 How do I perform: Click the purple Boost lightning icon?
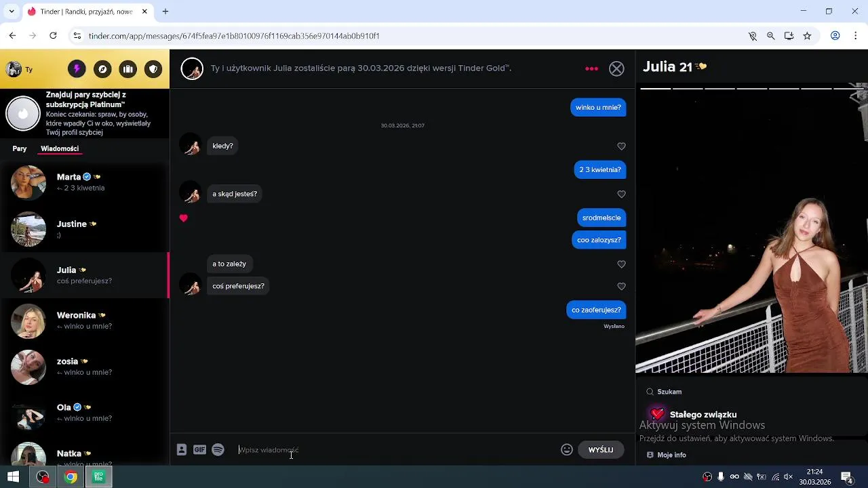click(77, 69)
